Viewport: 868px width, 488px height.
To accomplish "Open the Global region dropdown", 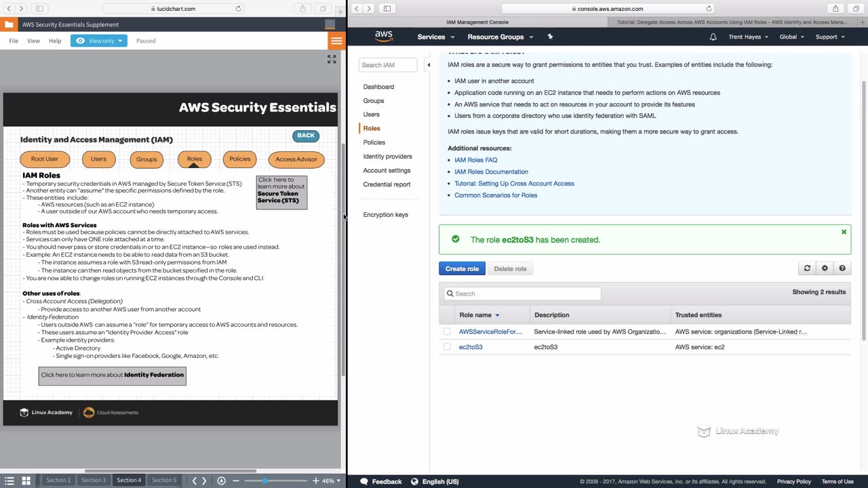I will click(792, 37).
